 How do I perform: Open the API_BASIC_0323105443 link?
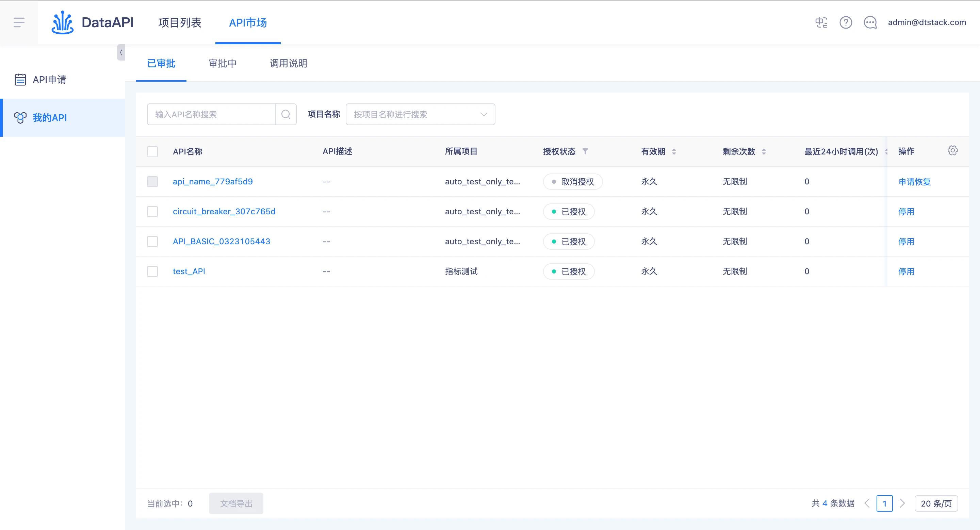pos(222,241)
